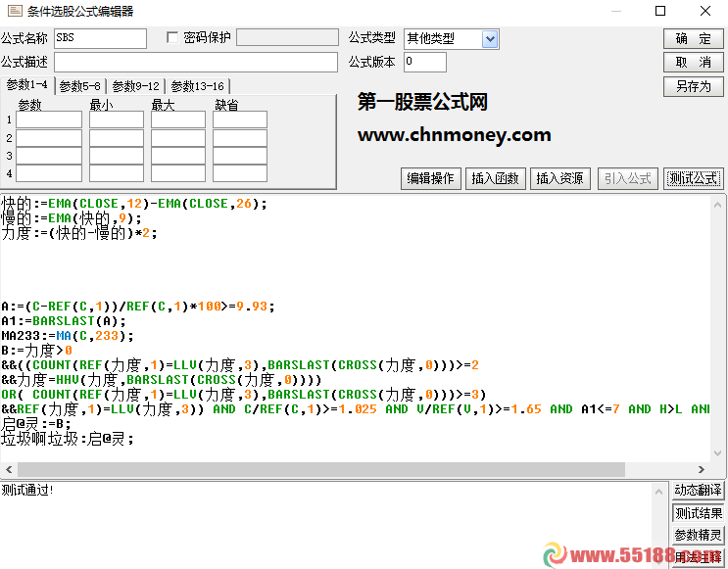Click the code editor scroll up arrow
728x569 pixels.
(717, 205)
